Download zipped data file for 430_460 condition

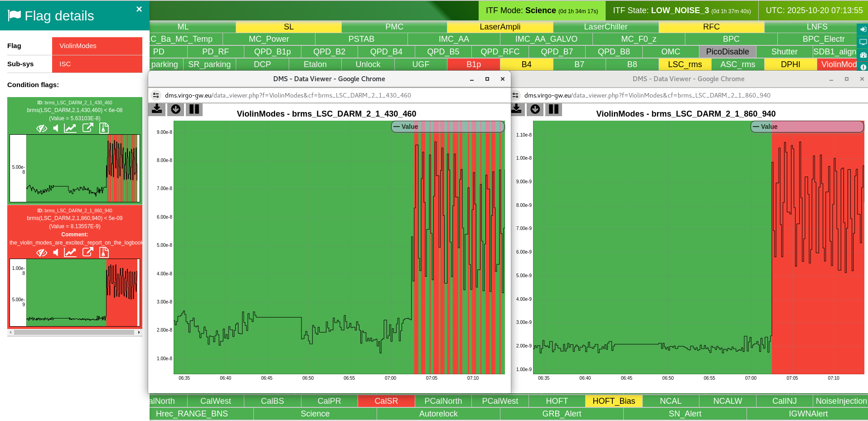point(104,128)
